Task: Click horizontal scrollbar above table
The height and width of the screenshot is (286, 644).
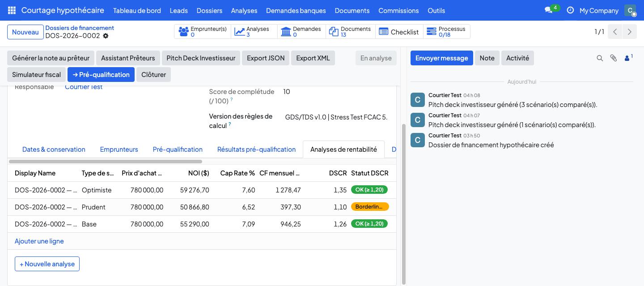Action: (x=106, y=162)
